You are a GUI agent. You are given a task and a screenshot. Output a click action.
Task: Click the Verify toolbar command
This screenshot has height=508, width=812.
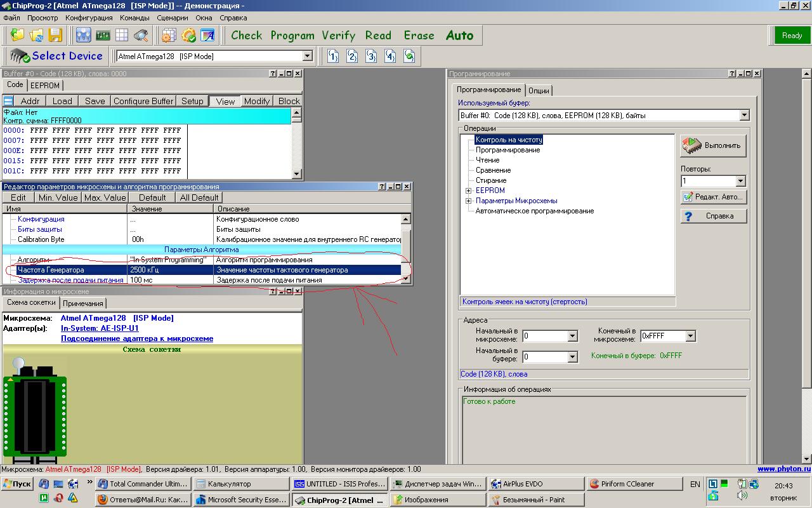pyautogui.click(x=338, y=35)
